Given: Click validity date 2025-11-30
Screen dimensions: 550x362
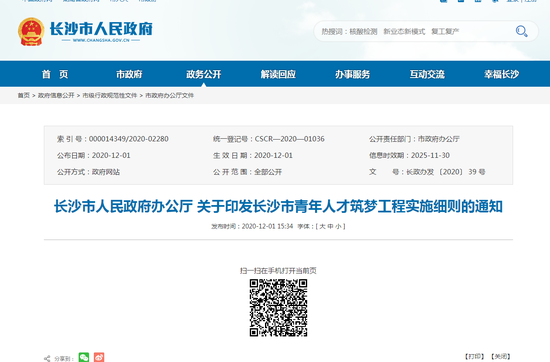Looking at the screenshot, I should click(x=430, y=155).
